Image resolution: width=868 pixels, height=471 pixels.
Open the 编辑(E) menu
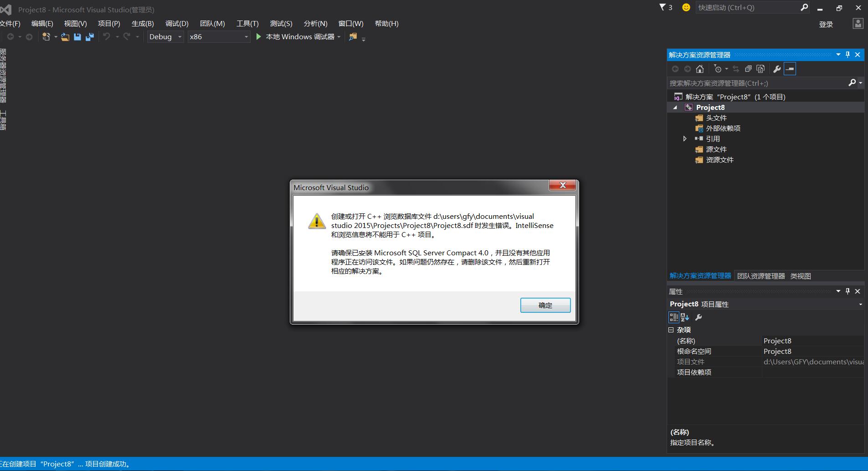[42, 24]
